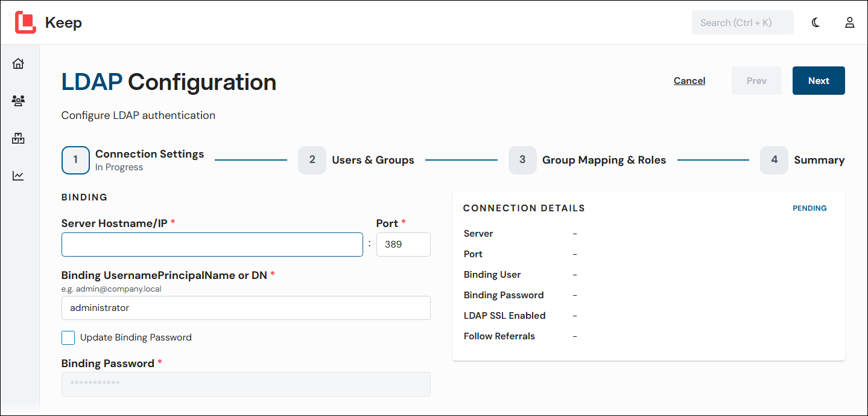Image resolution: width=868 pixels, height=416 pixels.
Task: Click the Cancel link
Action: point(689,81)
